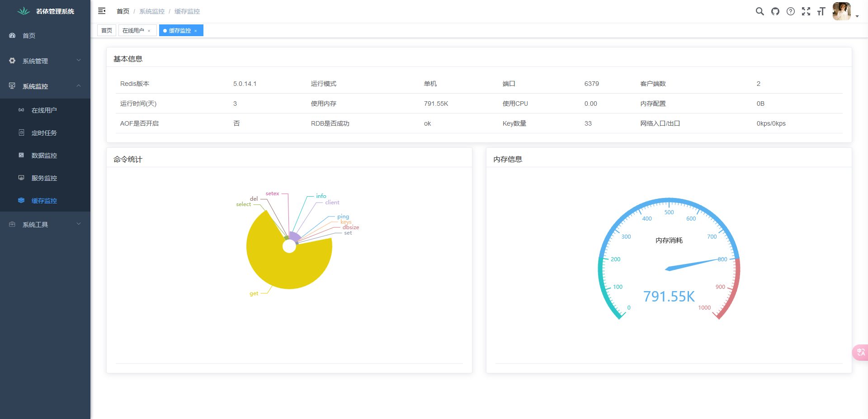Click the 定时任务 sidebar icon
This screenshot has height=419, width=868.
point(21,132)
